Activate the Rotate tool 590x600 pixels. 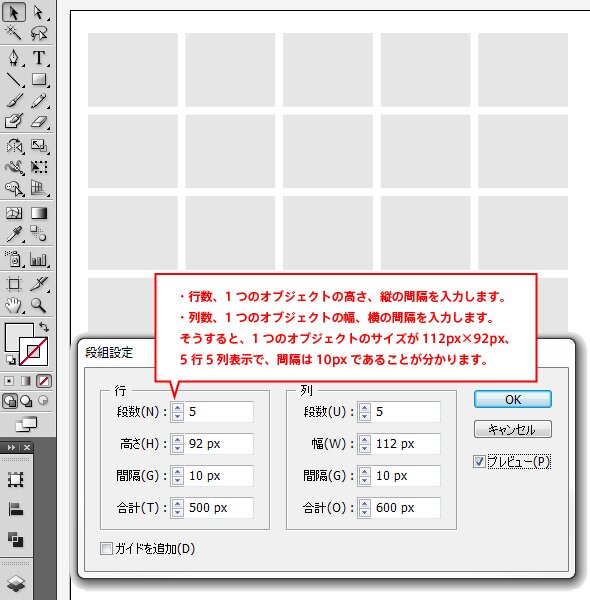[14, 146]
